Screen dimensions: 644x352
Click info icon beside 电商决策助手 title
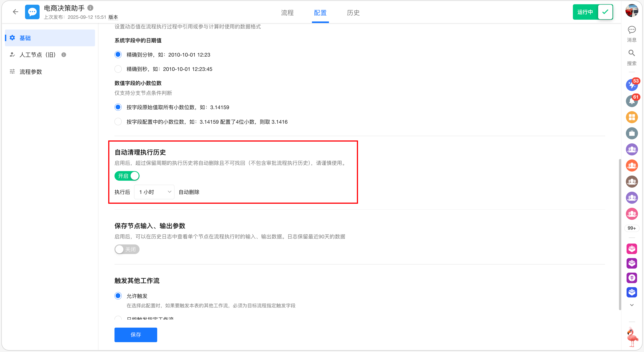click(90, 8)
